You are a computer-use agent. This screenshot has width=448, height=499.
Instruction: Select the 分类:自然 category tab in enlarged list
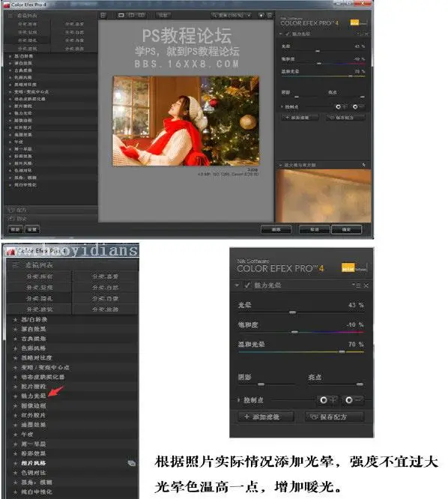point(106,288)
